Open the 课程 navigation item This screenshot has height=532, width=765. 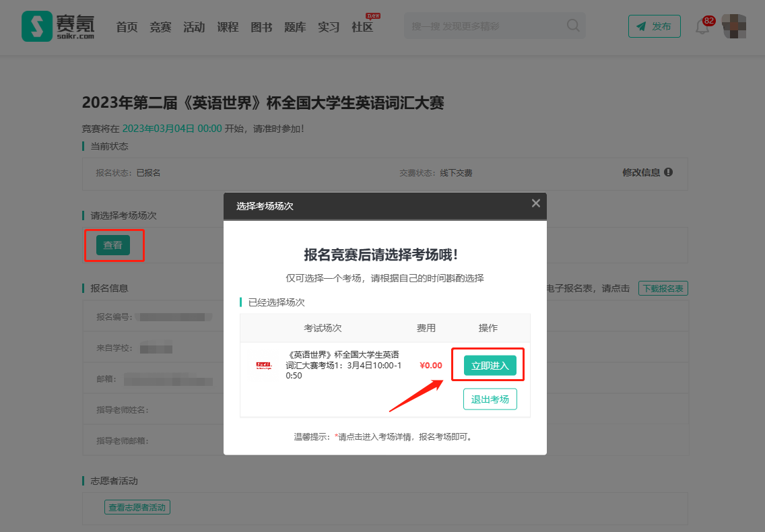(228, 27)
